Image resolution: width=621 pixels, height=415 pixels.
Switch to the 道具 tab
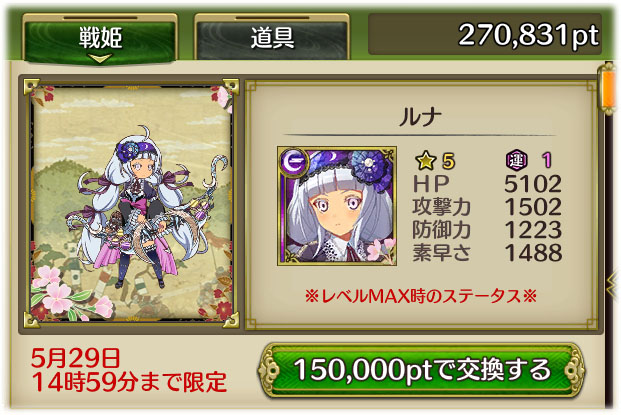click(x=272, y=37)
